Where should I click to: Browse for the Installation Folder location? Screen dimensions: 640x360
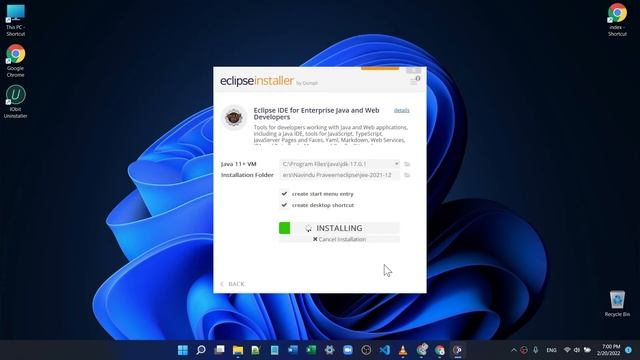pos(407,175)
